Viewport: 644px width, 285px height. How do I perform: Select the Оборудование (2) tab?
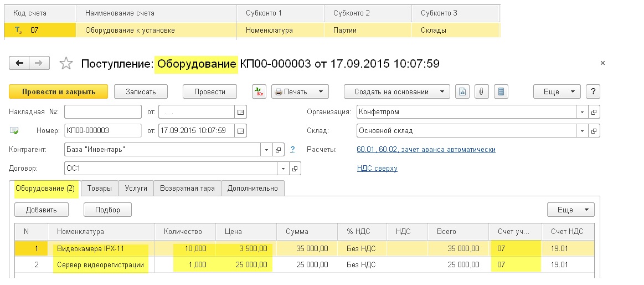tap(45, 189)
